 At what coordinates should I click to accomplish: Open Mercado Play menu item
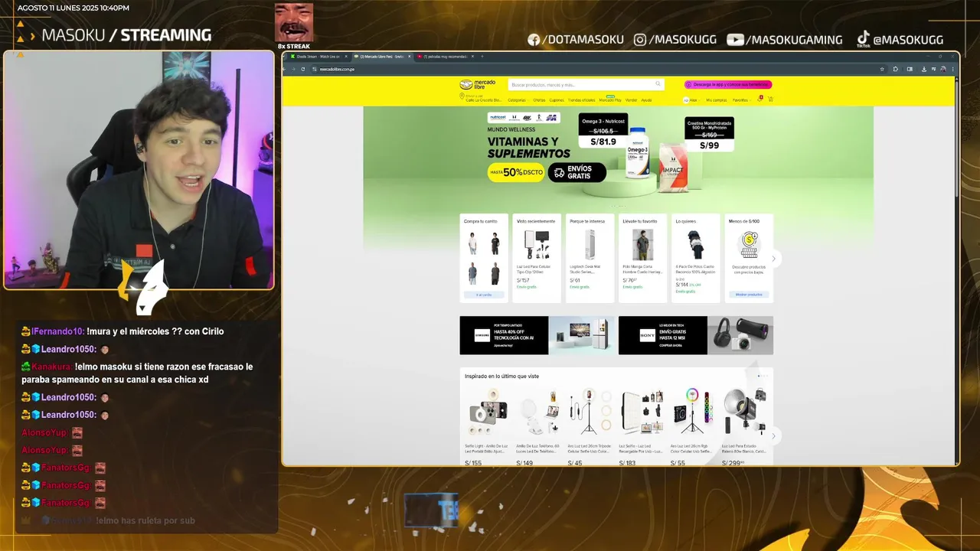[x=610, y=100]
